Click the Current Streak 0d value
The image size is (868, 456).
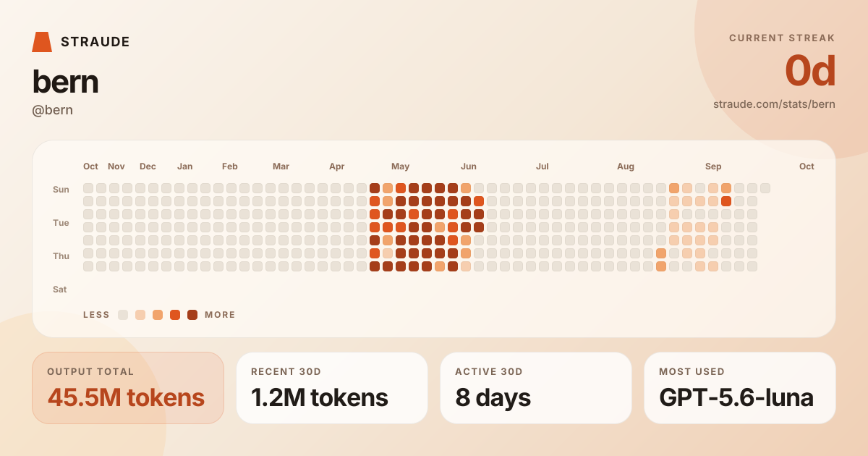coord(810,71)
